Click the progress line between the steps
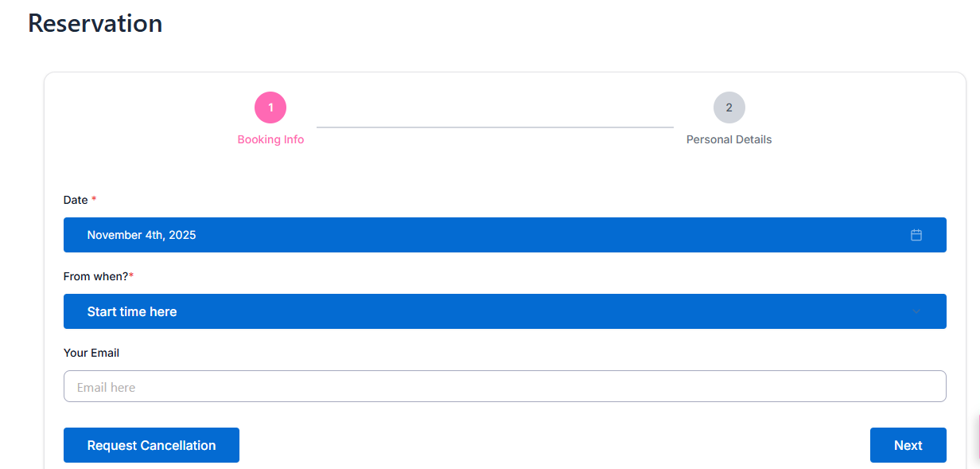The height and width of the screenshot is (469, 980). click(495, 127)
